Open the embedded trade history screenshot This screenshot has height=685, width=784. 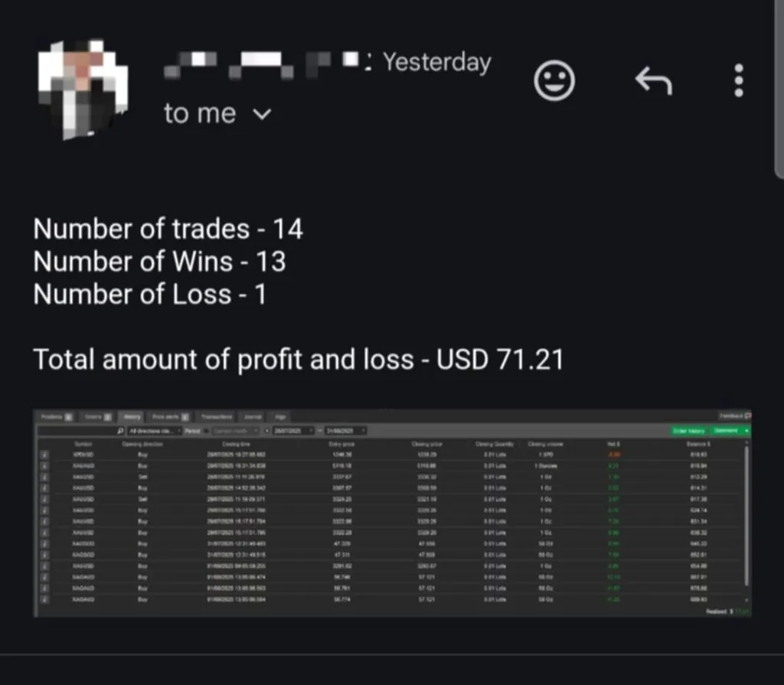(392, 513)
